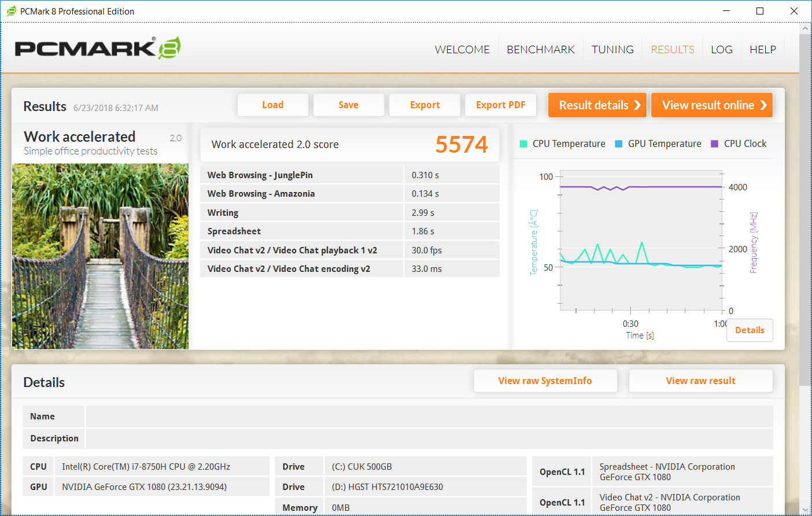Viewport: 812px width, 516px height.
Task: Click the chart Details button
Action: (x=750, y=330)
